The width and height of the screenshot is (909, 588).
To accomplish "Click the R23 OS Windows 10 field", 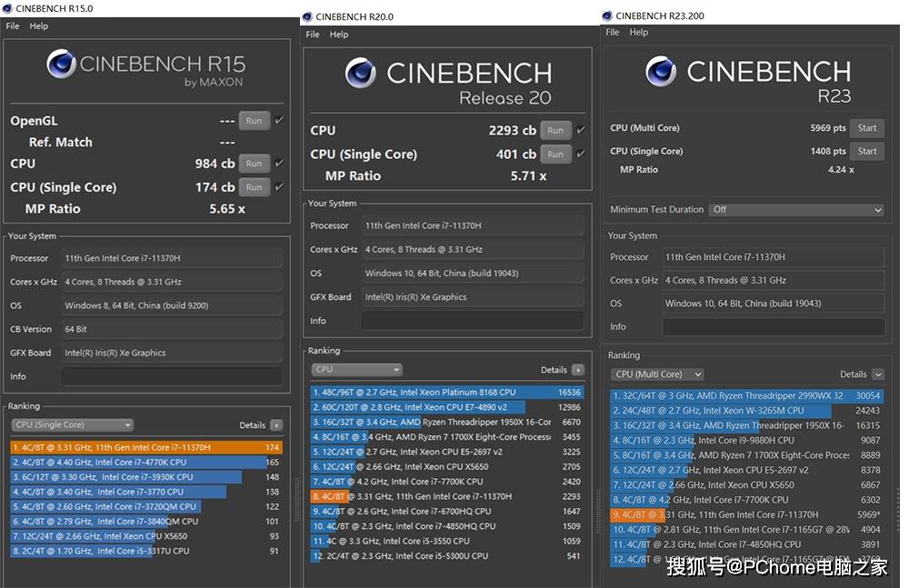I will coord(774,304).
